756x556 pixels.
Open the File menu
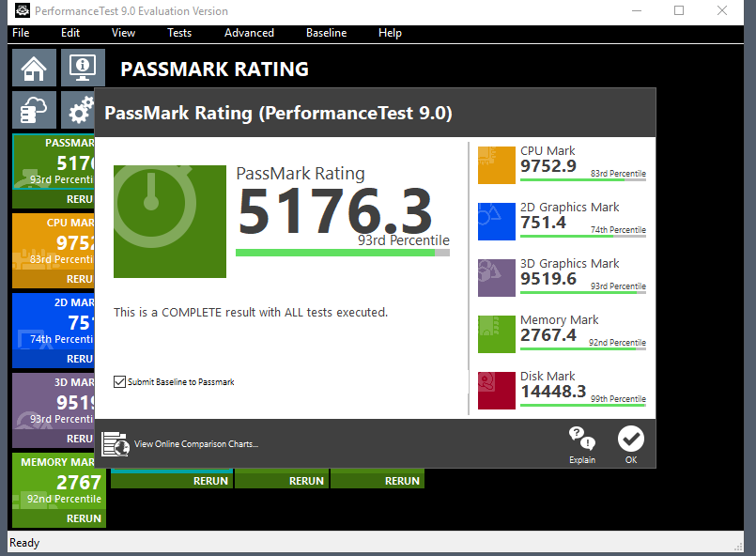click(21, 33)
